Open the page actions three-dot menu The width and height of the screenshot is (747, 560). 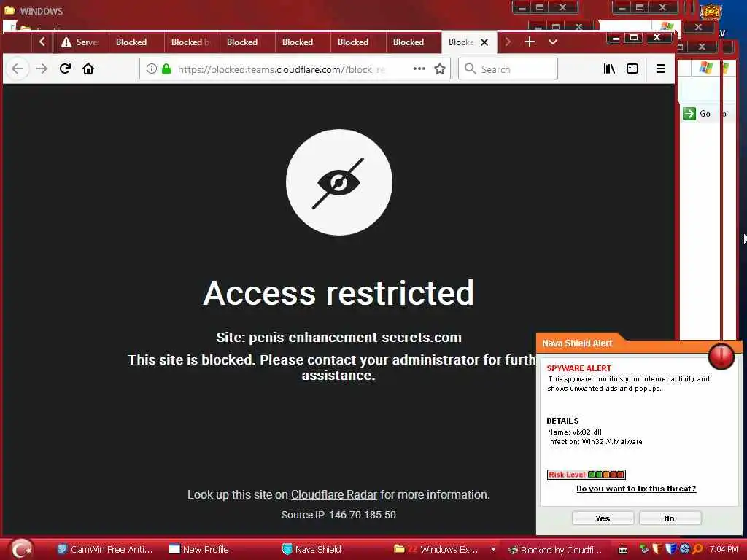tap(419, 69)
